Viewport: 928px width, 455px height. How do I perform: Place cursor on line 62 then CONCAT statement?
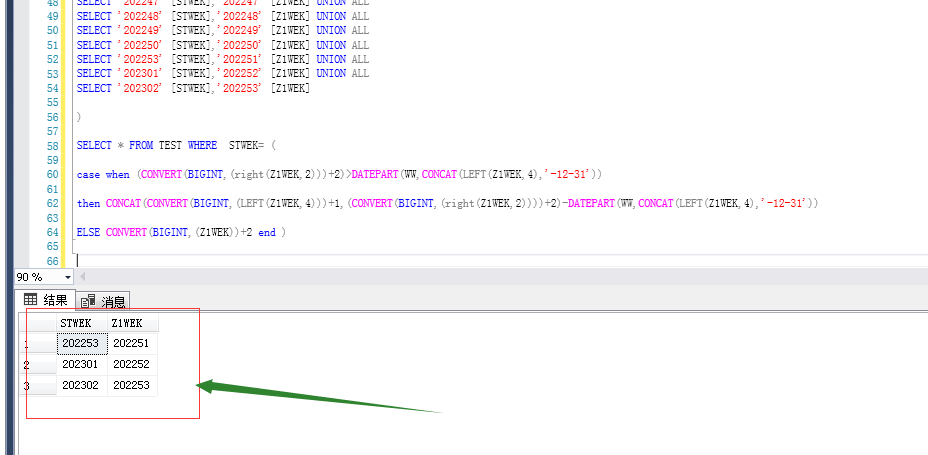click(447, 204)
